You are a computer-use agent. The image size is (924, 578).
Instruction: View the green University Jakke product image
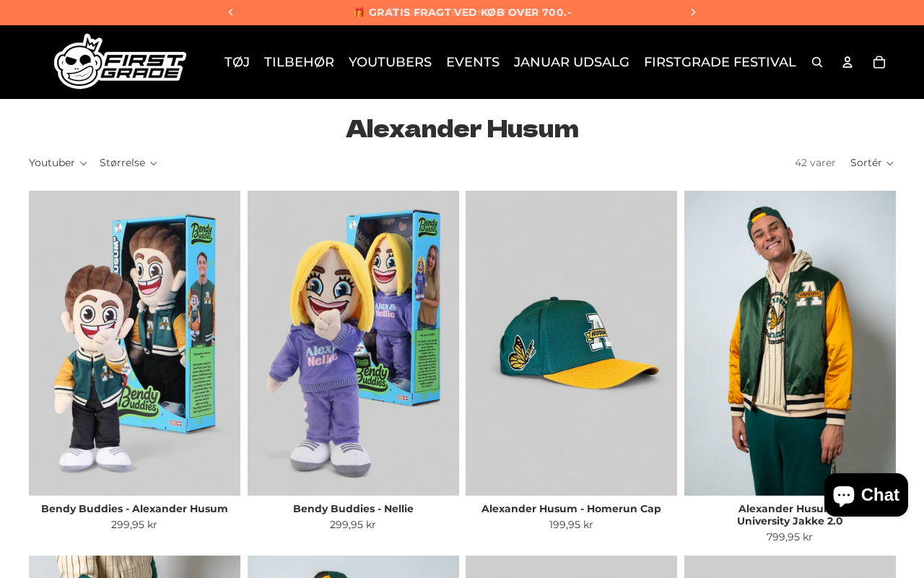click(790, 343)
